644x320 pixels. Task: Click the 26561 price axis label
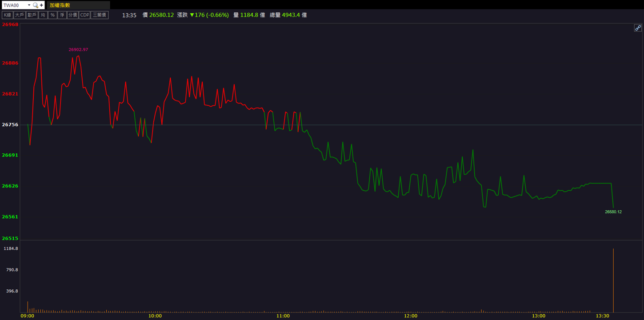coord(10,217)
